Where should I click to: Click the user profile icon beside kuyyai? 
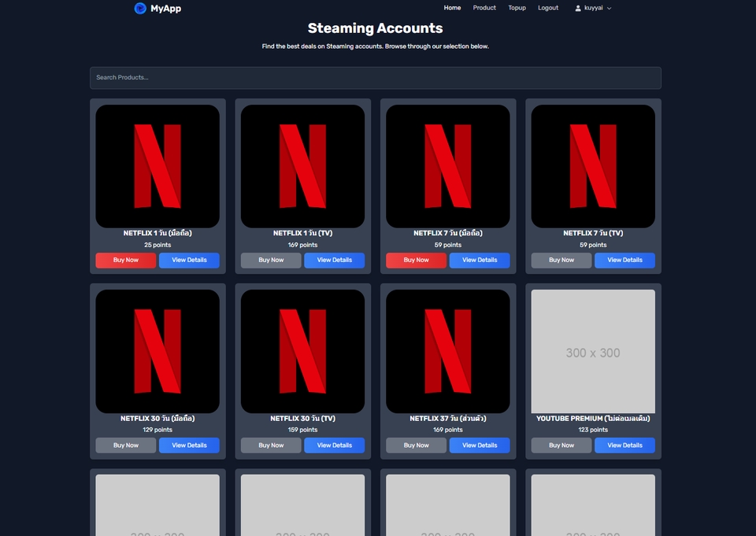coord(577,8)
